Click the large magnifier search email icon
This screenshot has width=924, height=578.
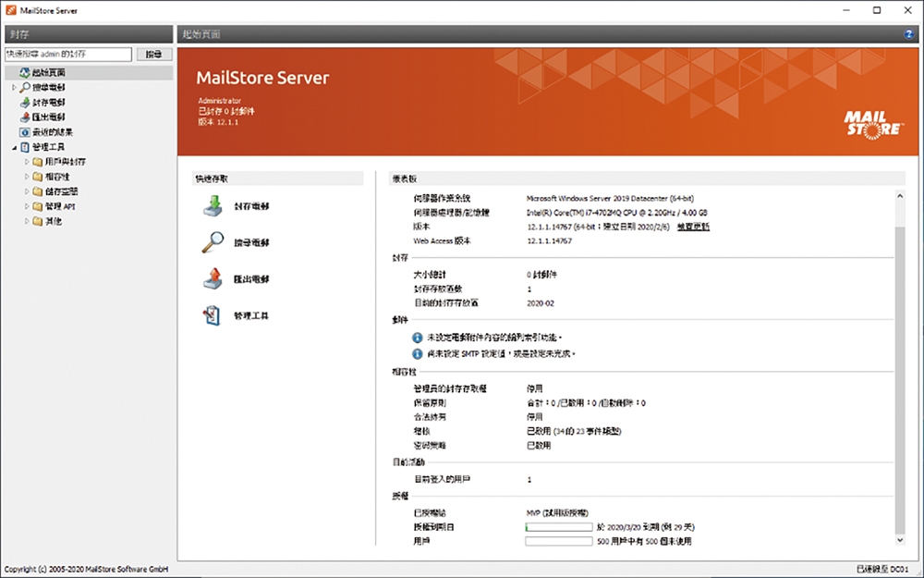tap(213, 242)
